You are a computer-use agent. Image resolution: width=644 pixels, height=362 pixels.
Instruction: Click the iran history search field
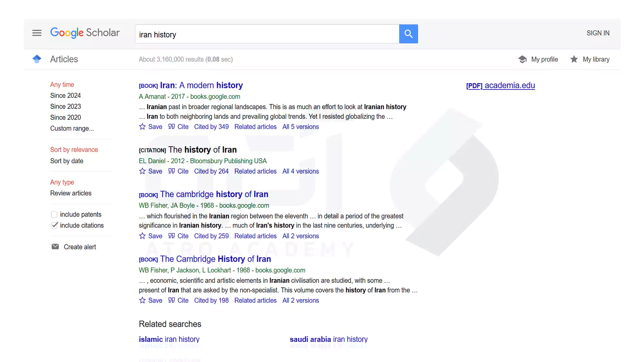(x=267, y=34)
